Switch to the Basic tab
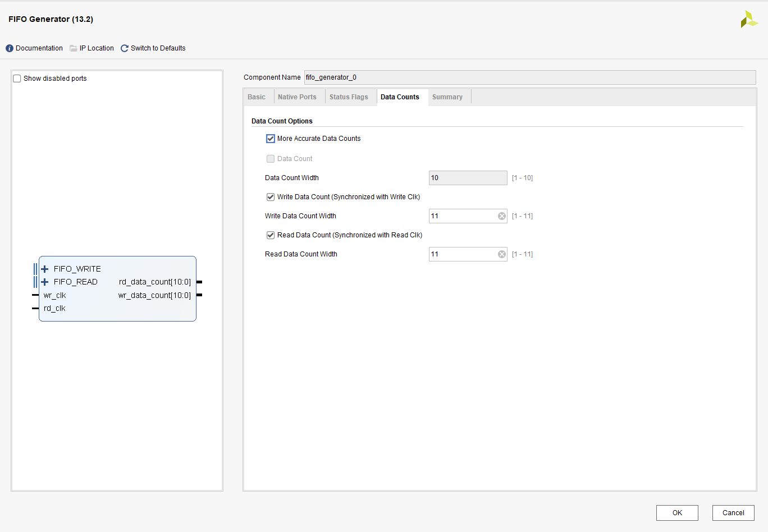Viewport: 768px width, 532px height. tap(257, 97)
